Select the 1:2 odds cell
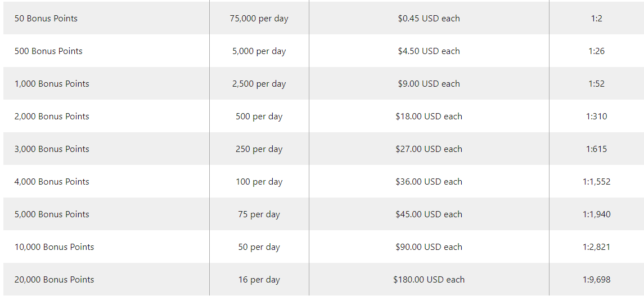Screen dimensions: 644x300 pos(596,19)
